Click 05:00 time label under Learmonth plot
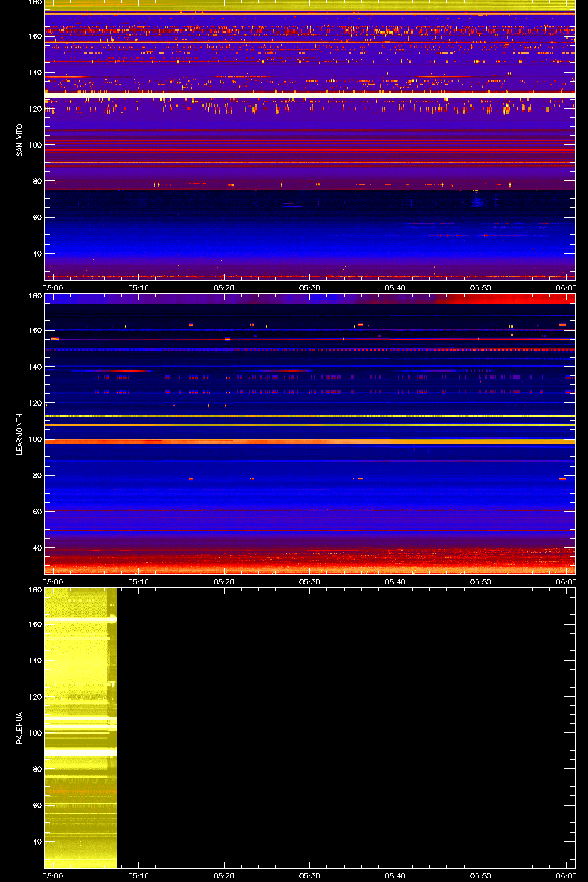The height and width of the screenshot is (882, 588). 54,582
